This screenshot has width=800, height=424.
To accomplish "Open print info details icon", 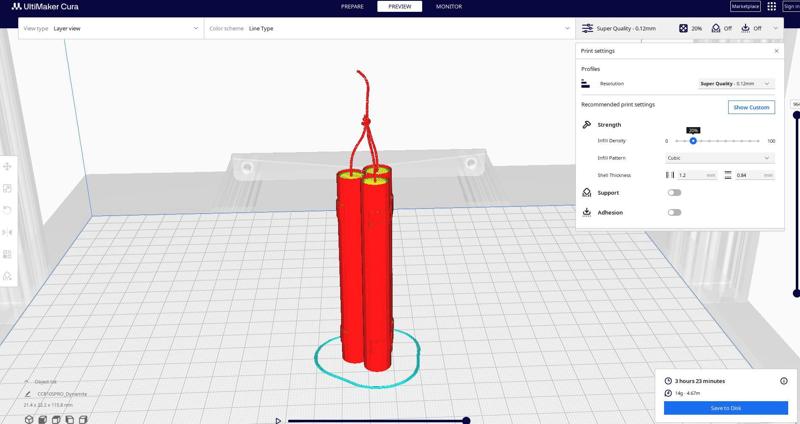I will click(x=784, y=381).
